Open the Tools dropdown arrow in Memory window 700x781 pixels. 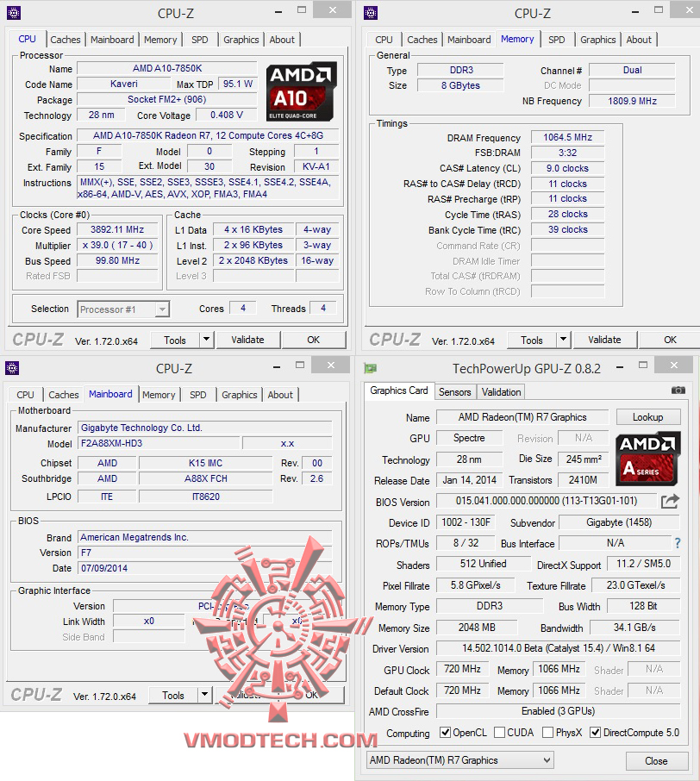click(563, 340)
